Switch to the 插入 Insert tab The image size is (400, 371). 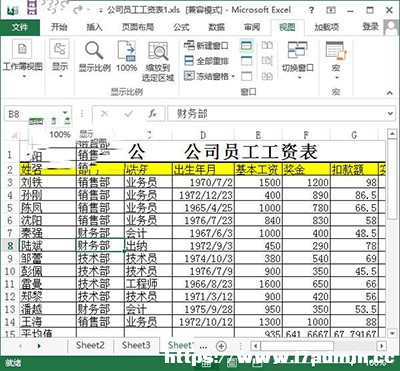tap(94, 27)
